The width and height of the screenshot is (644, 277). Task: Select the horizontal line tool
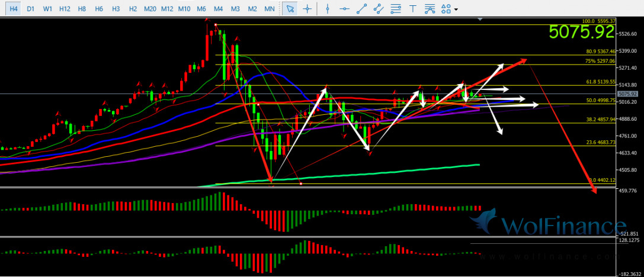tap(344, 9)
